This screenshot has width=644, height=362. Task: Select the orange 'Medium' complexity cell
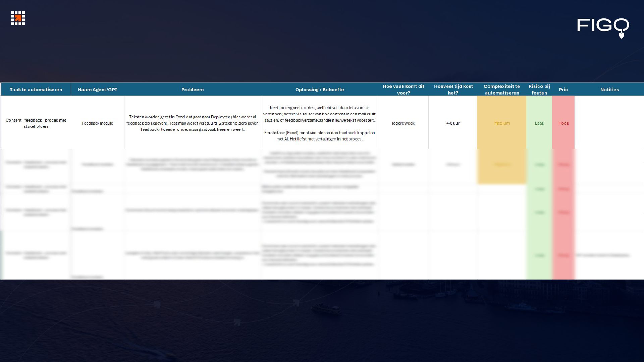point(502,123)
